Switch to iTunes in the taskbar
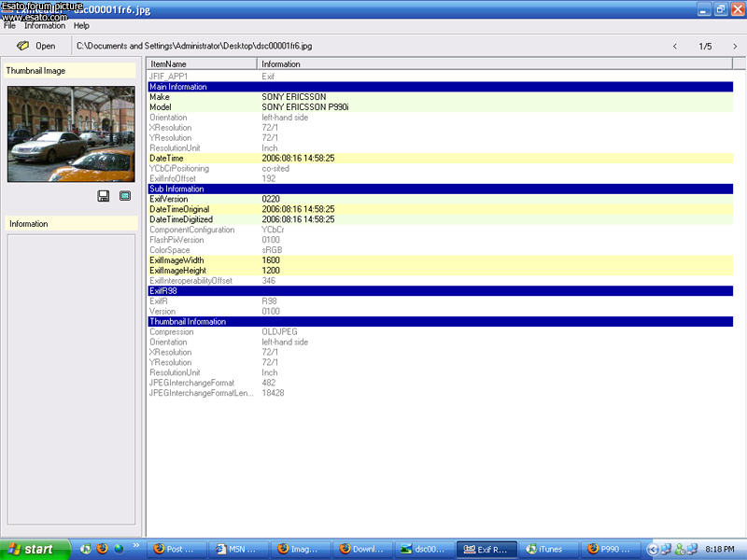 pyautogui.click(x=548, y=549)
